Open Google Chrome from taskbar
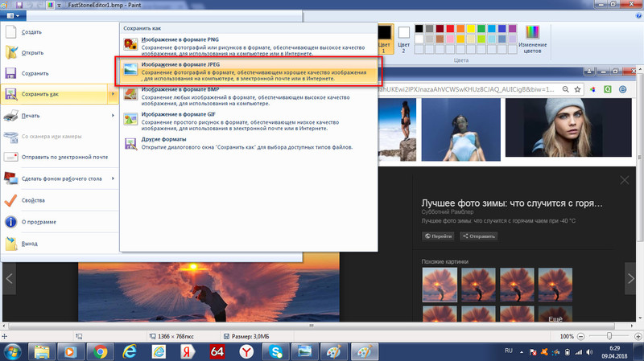 click(x=100, y=352)
